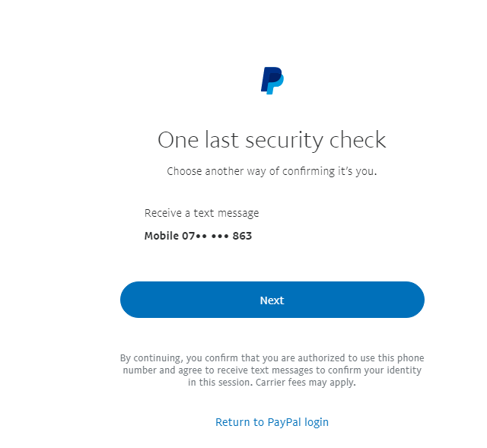Click the white Next label inside the button
The image size is (487, 448).
pos(272,300)
